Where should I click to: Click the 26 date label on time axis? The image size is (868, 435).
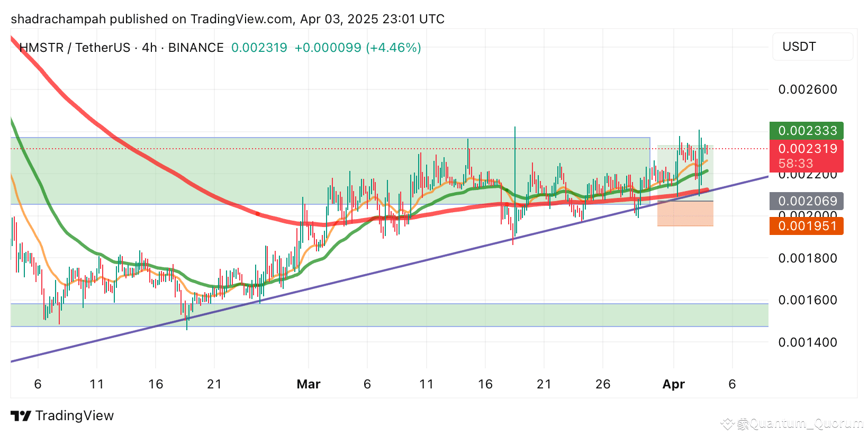603,384
